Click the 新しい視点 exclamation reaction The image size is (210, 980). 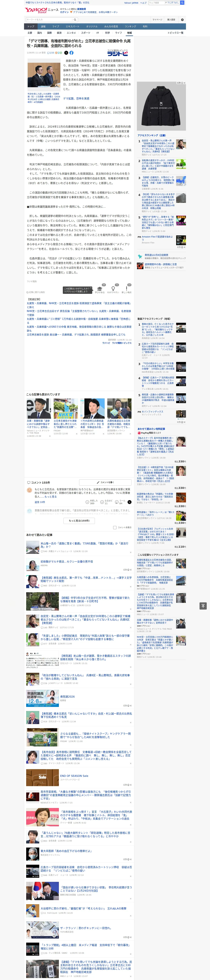click(x=127, y=289)
